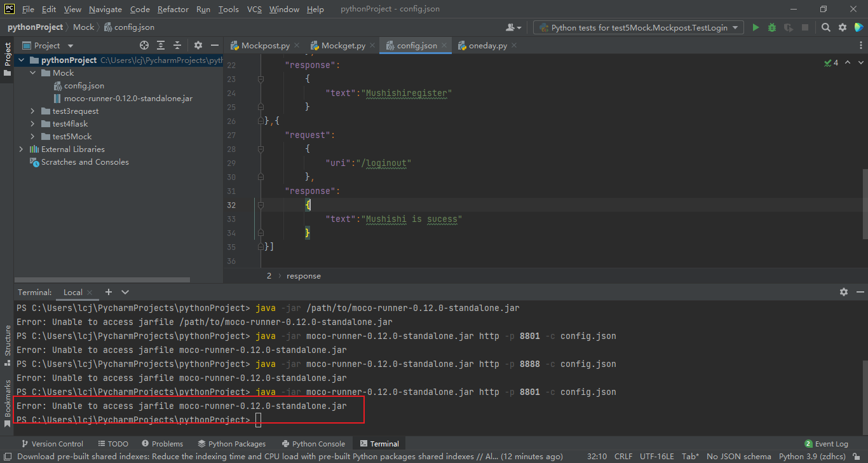Open Python Console tool window
The width and height of the screenshot is (868, 463).
point(313,444)
